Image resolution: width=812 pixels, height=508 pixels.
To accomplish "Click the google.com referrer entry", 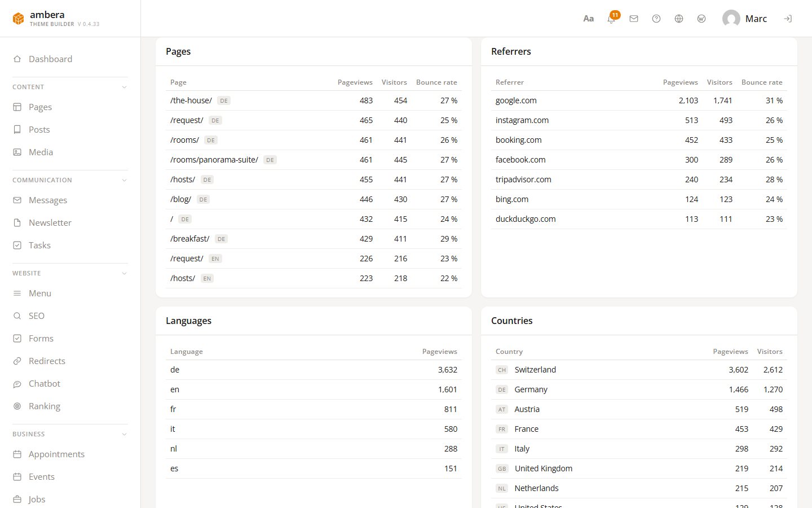I will coord(516,100).
